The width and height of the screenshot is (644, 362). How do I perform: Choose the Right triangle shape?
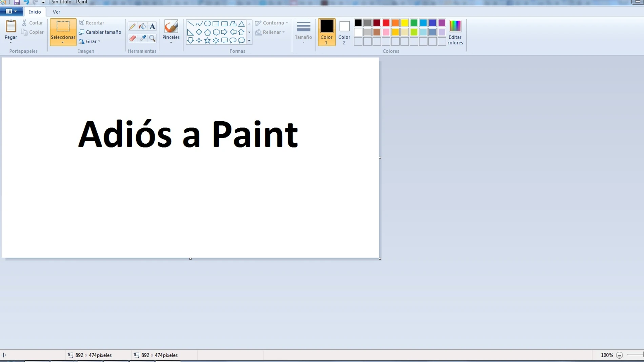190,32
